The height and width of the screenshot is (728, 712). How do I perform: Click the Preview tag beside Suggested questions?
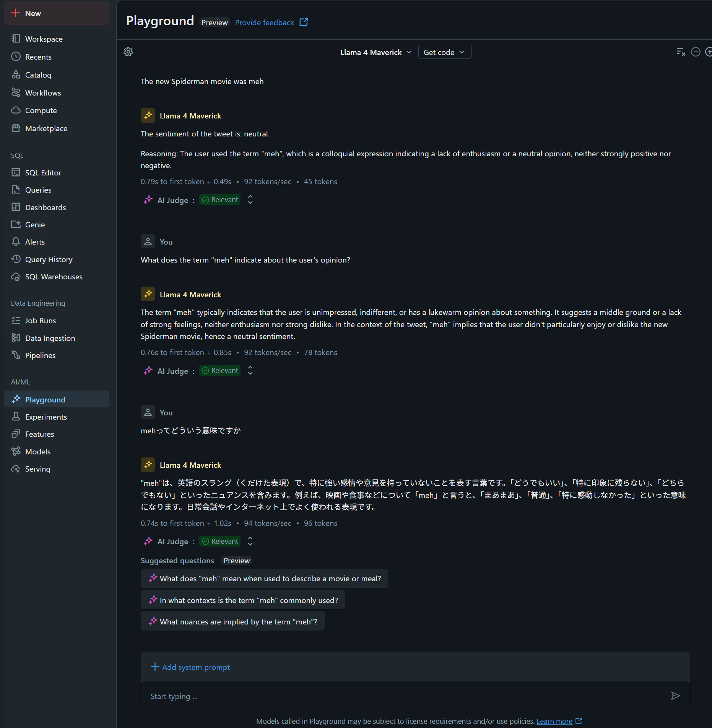coord(237,561)
